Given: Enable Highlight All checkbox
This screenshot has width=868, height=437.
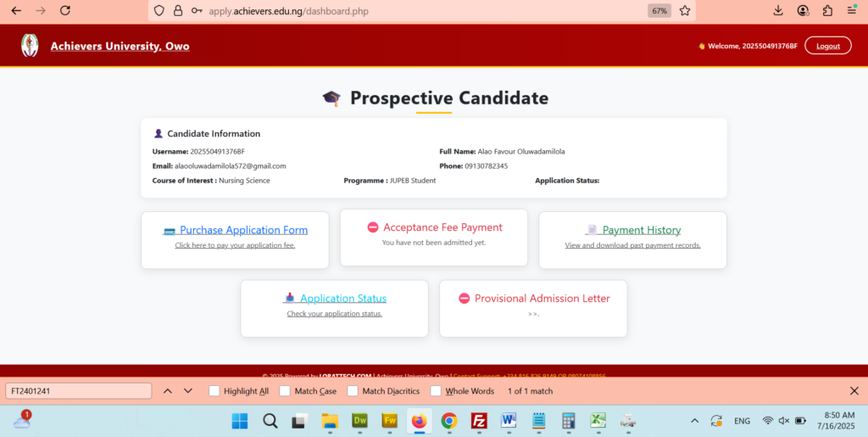Looking at the screenshot, I should tap(214, 391).
